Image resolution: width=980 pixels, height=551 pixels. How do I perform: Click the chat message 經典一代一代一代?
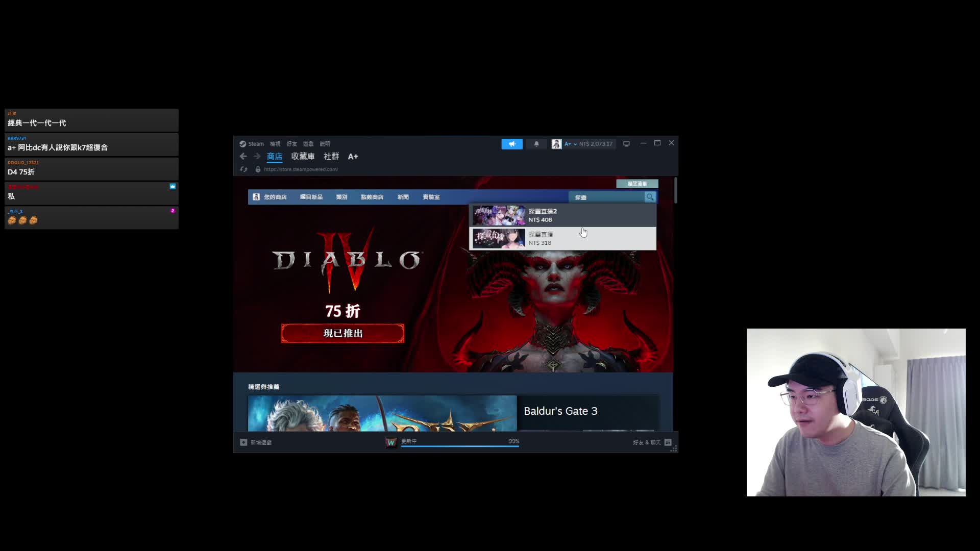tap(91, 120)
